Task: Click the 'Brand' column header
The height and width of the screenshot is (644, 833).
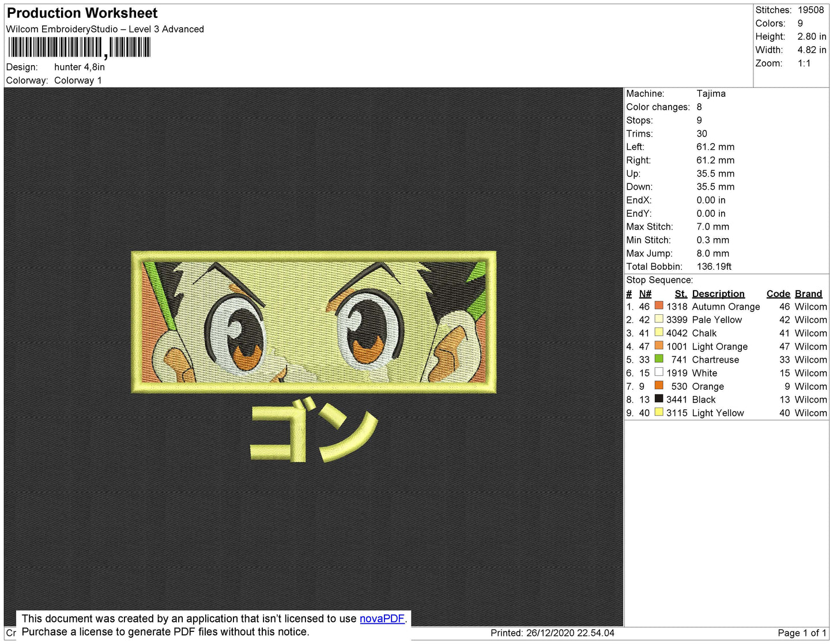Action: point(808,294)
